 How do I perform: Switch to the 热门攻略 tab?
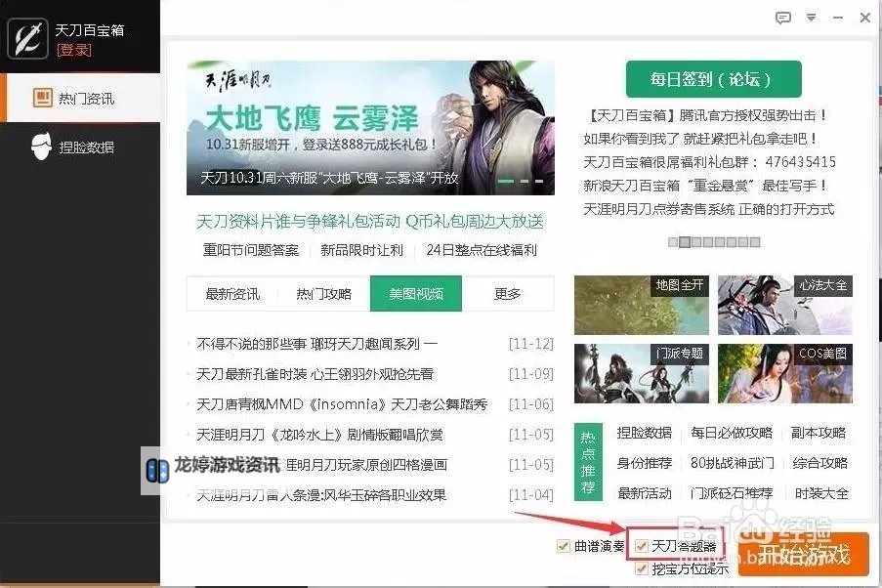pos(323,293)
